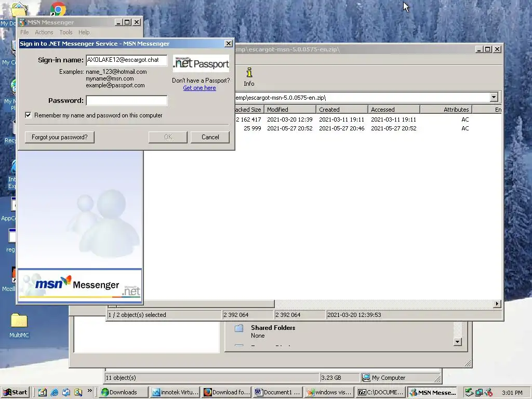Select the row modified 2021-05-27 20:52
532x399 pixels.
tap(368, 128)
